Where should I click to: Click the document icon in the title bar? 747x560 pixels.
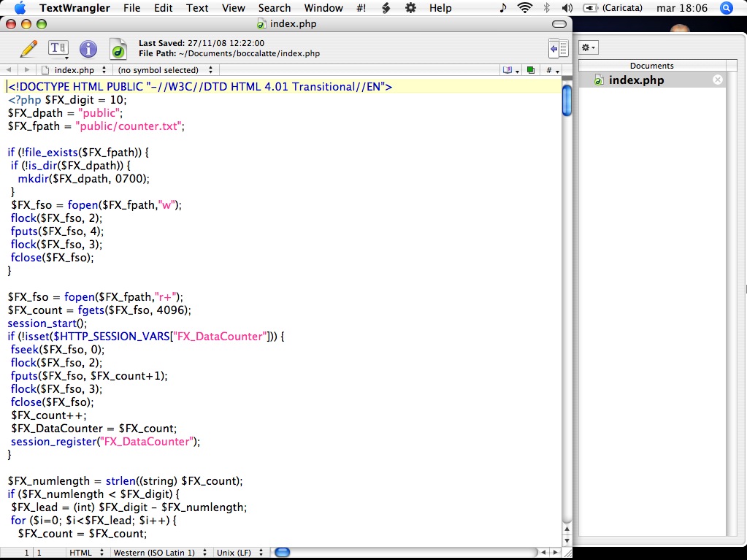point(261,24)
